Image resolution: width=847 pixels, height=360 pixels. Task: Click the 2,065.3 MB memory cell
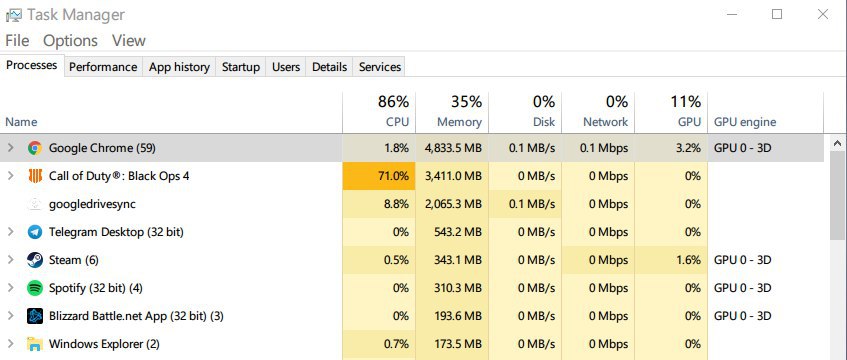452,204
